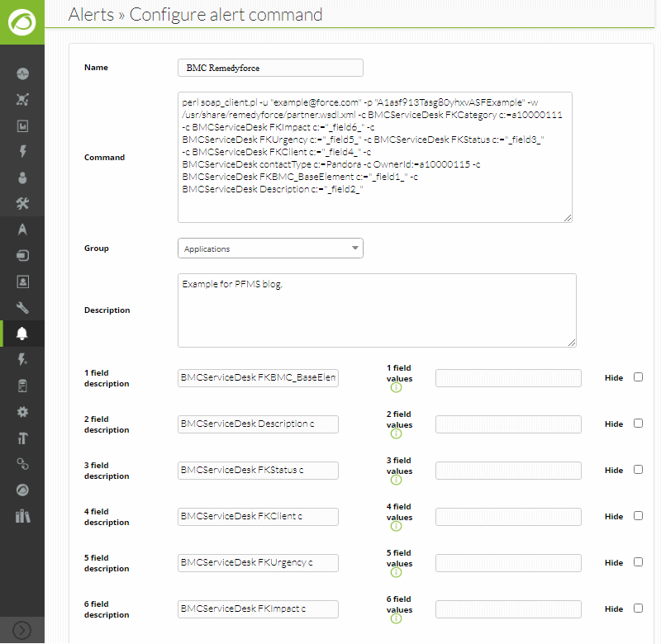Click the 2 field values input box
Viewport: 661px width, 644px height.
508,424
